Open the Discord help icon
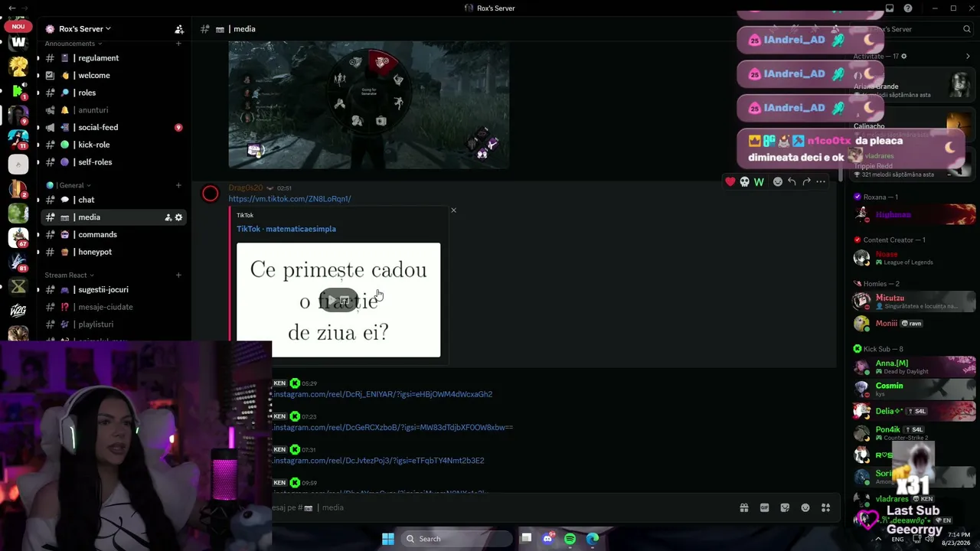980x551 pixels. tap(908, 8)
